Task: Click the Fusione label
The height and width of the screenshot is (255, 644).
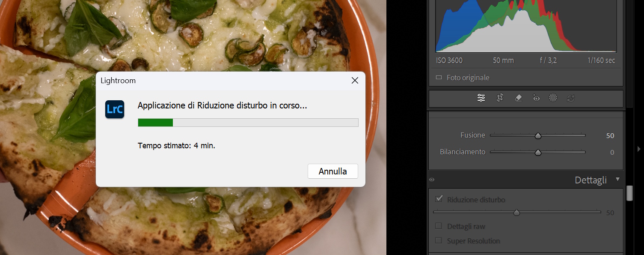Action: tap(472, 135)
